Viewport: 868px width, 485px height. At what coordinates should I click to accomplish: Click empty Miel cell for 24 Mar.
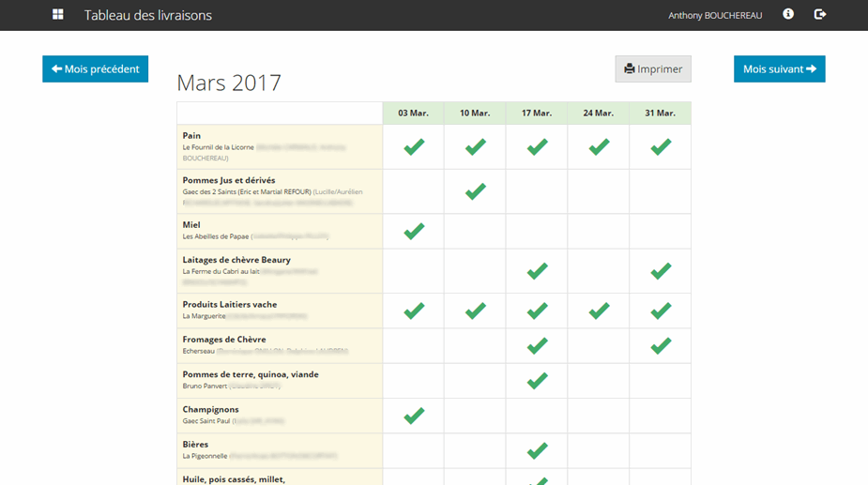[x=599, y=231]
